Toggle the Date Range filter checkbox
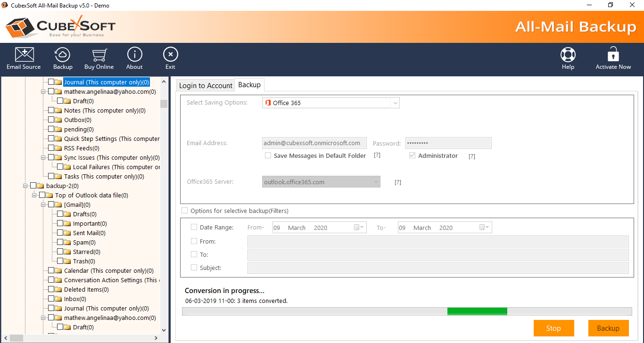This screenshot has width=644, height=343. [194, 227]
